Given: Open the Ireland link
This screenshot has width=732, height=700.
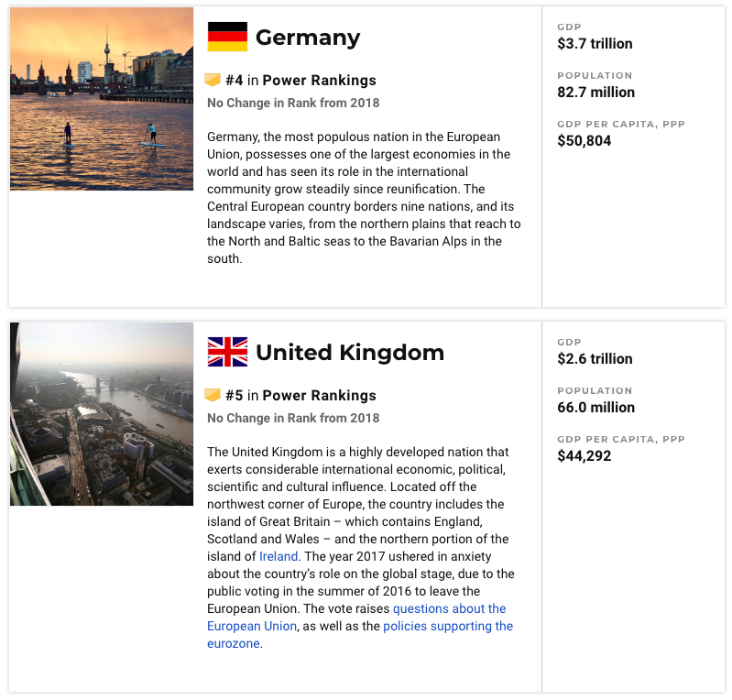Looking at the screenshot, I should point(279,556).
